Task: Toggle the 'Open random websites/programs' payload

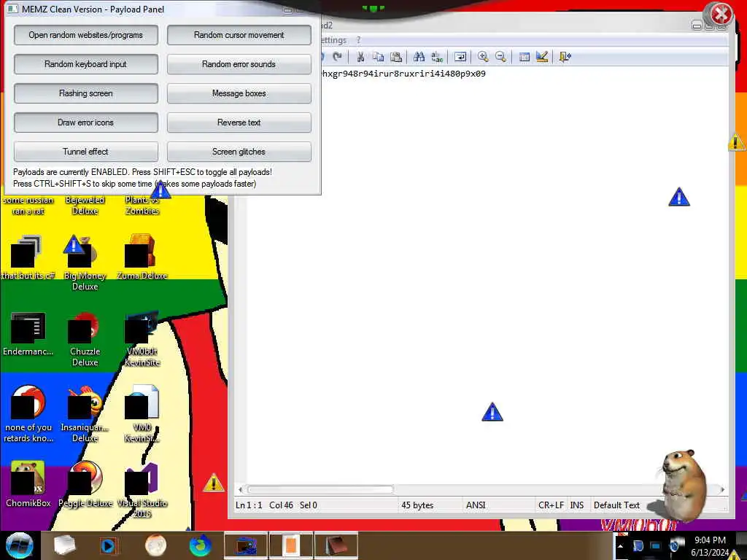Action: 86,35
